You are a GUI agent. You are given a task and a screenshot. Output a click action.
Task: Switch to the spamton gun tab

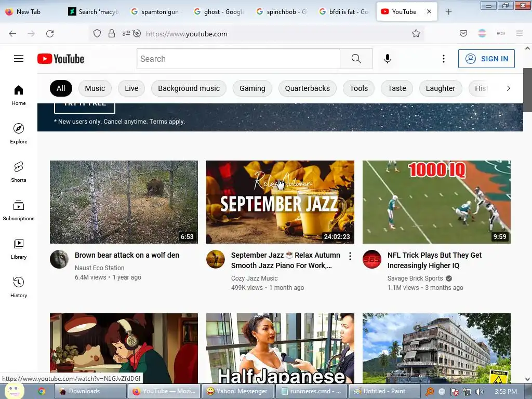coord(156,12)
